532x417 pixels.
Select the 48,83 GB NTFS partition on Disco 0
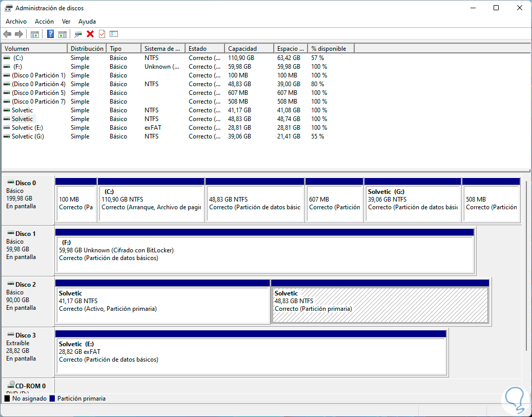point(255,200)
